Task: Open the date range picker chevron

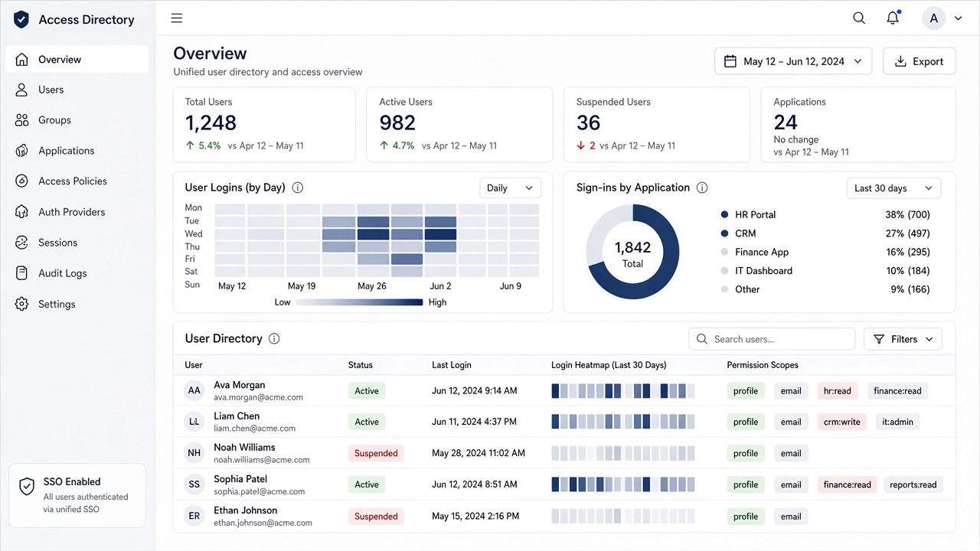Action: point(857,61)
